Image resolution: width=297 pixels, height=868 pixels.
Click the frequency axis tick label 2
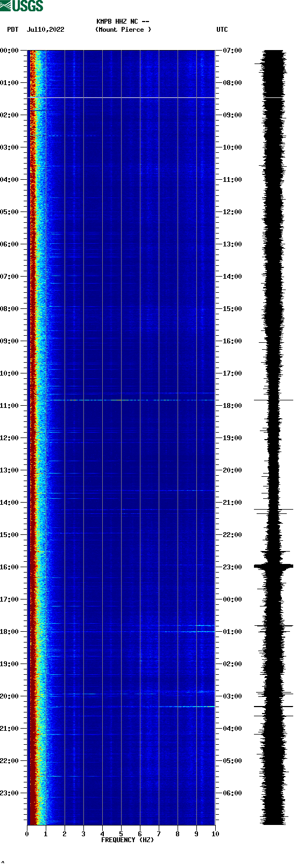coord(65,834)
